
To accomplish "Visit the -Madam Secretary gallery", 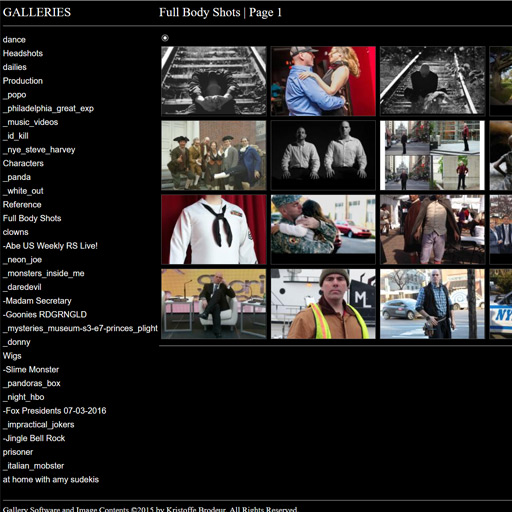I will (x=37, y=301).
